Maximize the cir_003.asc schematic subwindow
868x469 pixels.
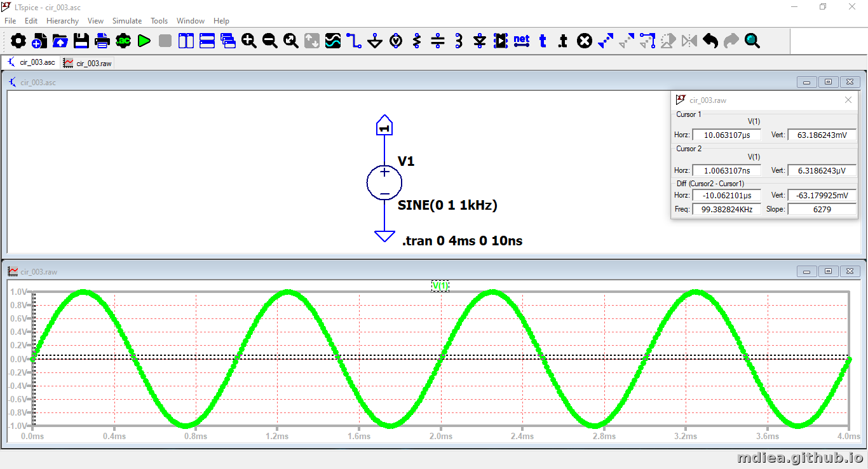[829, 82]
